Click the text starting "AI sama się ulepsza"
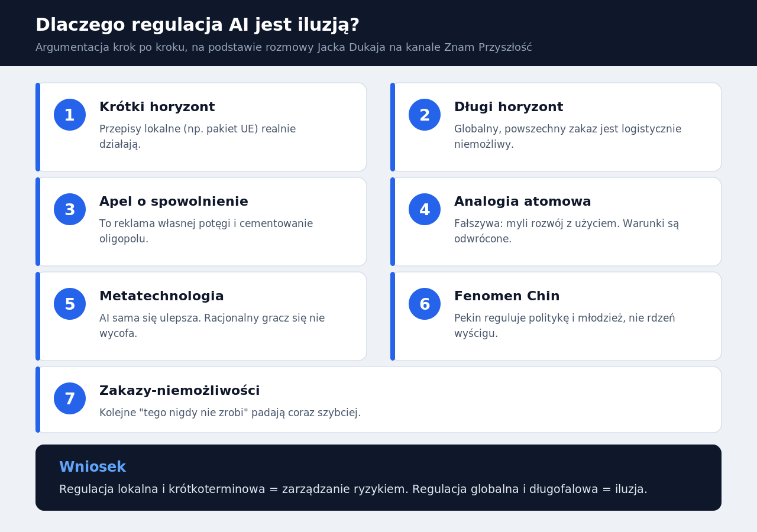 [x=212, y=326]
